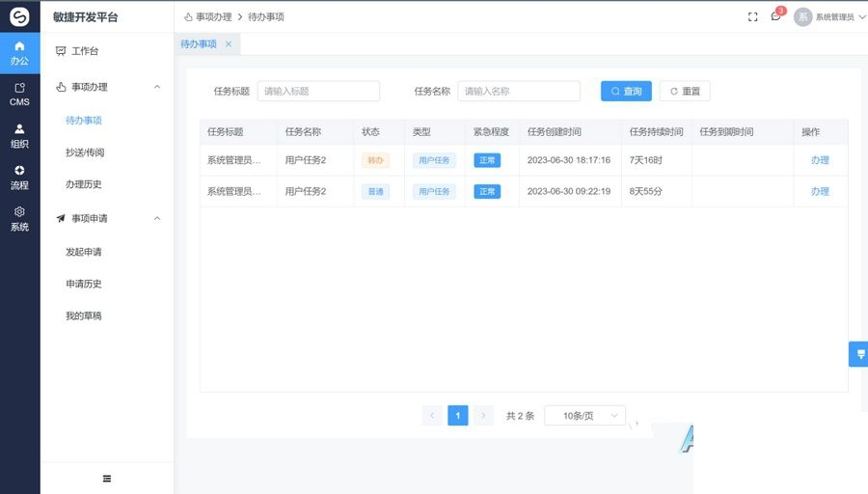The width and height of the screenshot is (868, 494).
Task: Open the 流程 module icon
Action: pyautogui.click(x=19, y=178)
